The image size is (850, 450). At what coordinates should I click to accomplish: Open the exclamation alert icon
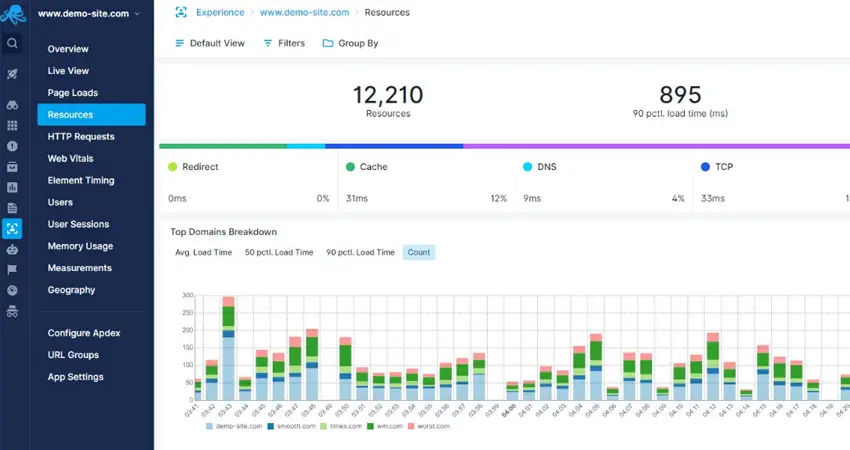[x=12, y=146]
